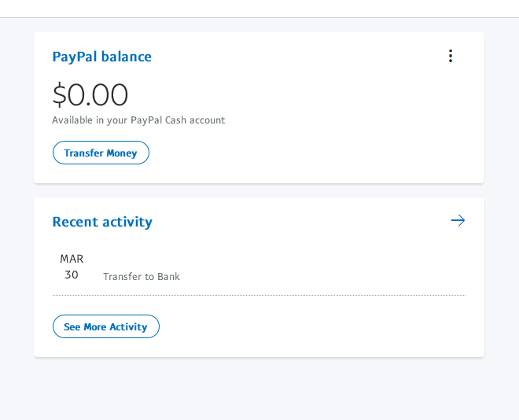The width and height of the screenshot is (519, 420).
Task: Click the dollar sign of the balance
Action: point(59,94)
